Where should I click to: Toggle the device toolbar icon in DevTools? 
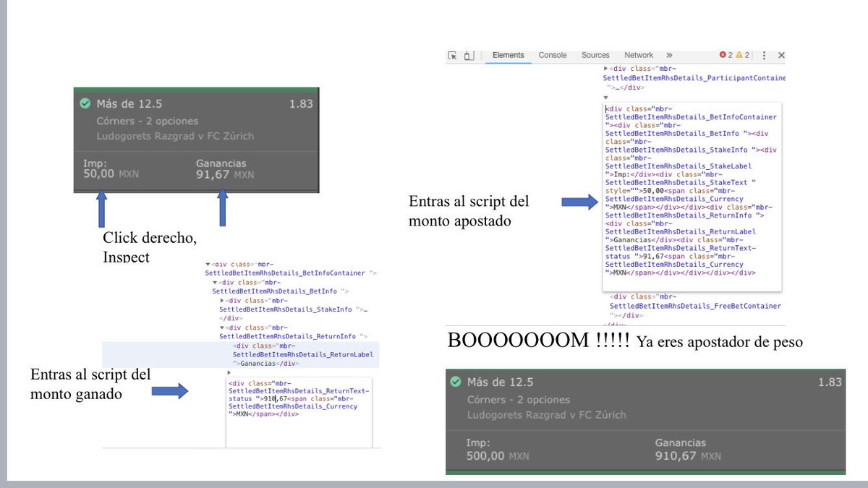469,55
